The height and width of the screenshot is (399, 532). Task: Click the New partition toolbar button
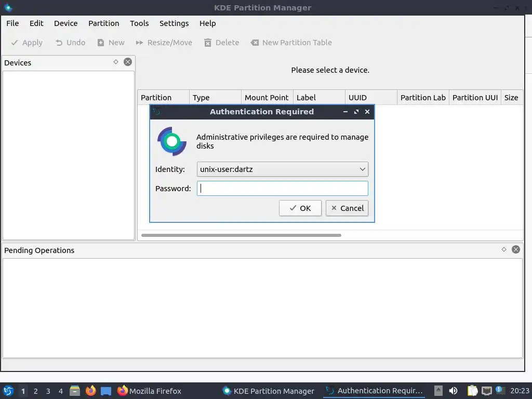point(111,43)
